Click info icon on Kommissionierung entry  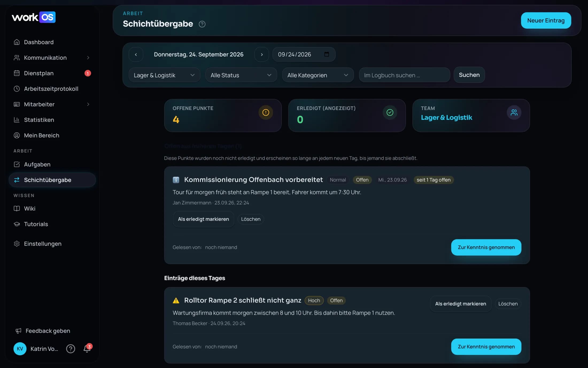pyautogui.click(x=176, y=180)
